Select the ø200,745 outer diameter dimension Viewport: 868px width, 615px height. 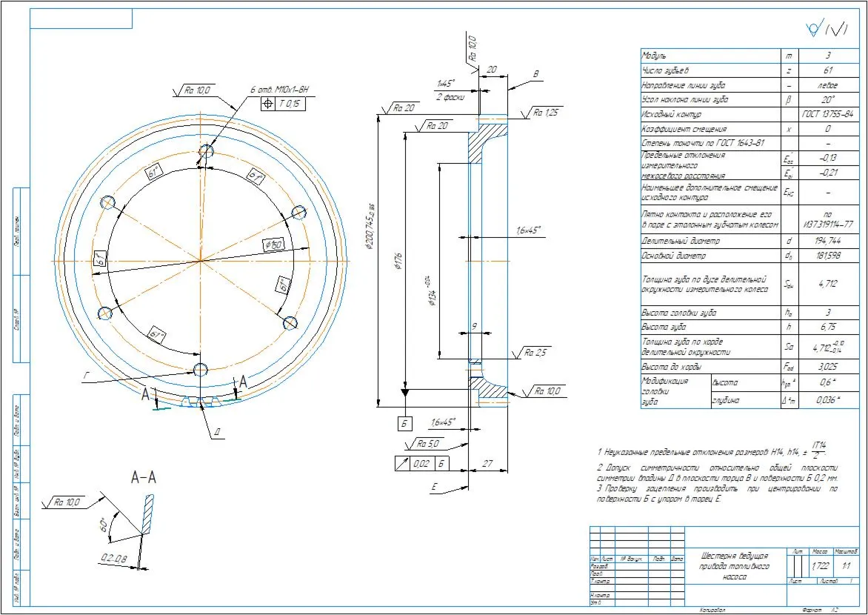click(370, 227)
